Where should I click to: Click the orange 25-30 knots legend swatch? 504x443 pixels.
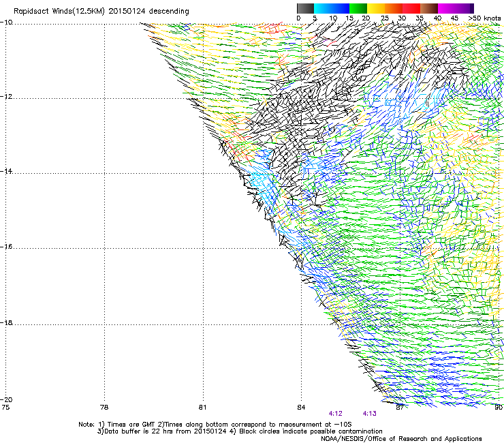[x=394, y=9]
